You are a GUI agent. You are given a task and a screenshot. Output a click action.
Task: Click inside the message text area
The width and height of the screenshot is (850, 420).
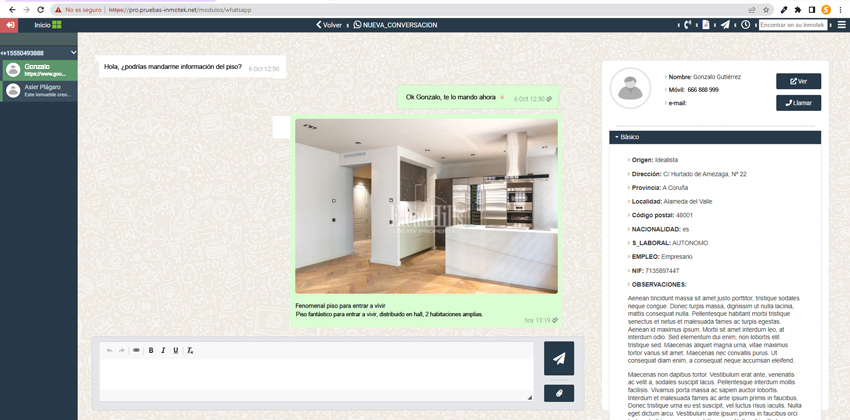coord(317,374)
